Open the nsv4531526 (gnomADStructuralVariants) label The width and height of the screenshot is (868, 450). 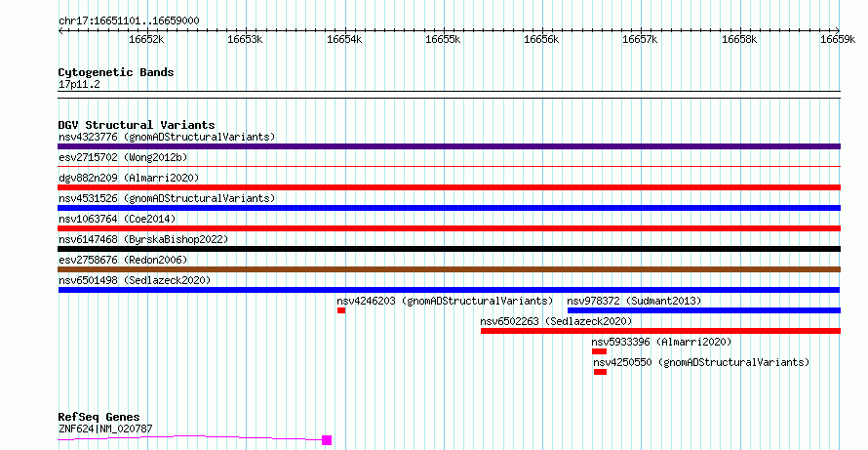tap(167, 198)
